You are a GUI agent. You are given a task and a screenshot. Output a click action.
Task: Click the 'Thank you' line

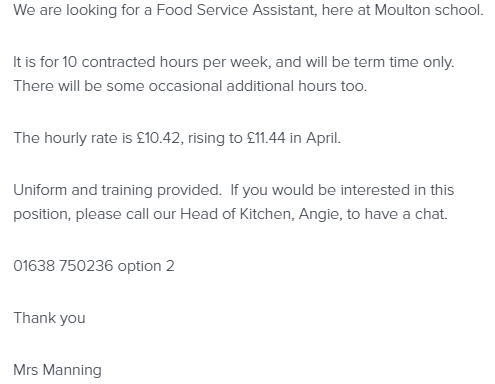49,318
